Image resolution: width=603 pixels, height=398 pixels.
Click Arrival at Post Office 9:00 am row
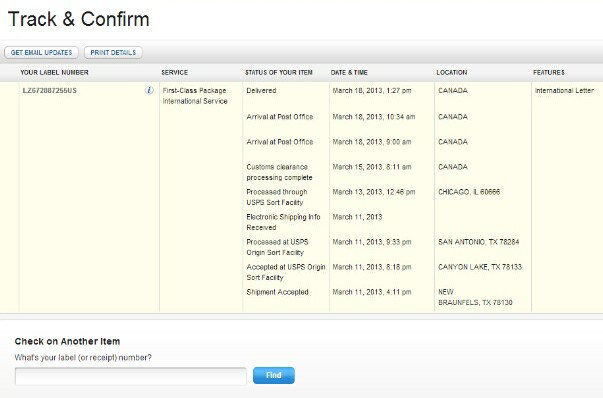(x=280, y=142)
